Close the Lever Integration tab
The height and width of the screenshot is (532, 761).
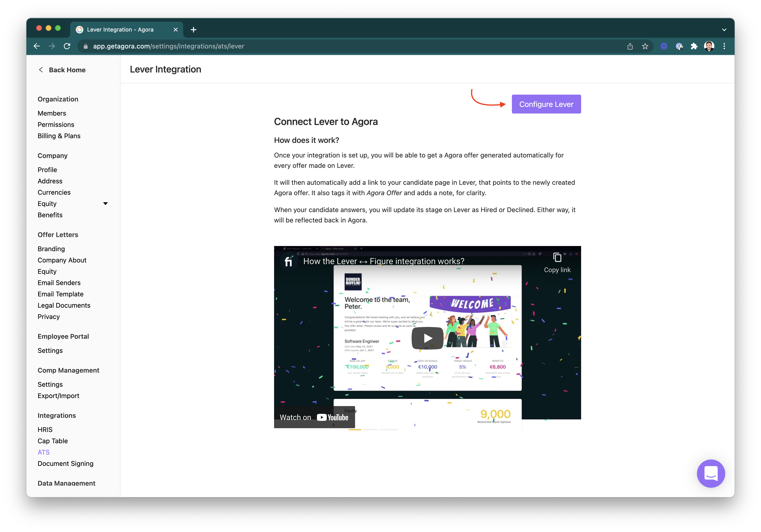[x=176, y=30]
